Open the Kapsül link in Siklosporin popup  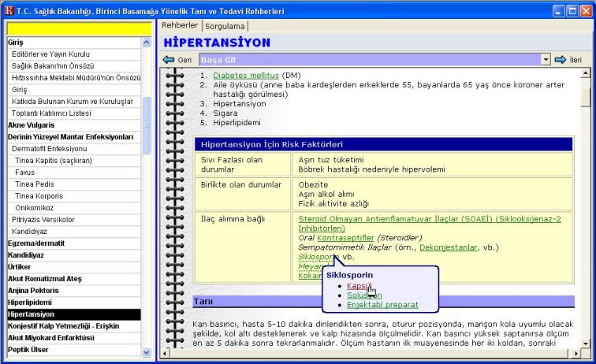[x=359, y=285]
